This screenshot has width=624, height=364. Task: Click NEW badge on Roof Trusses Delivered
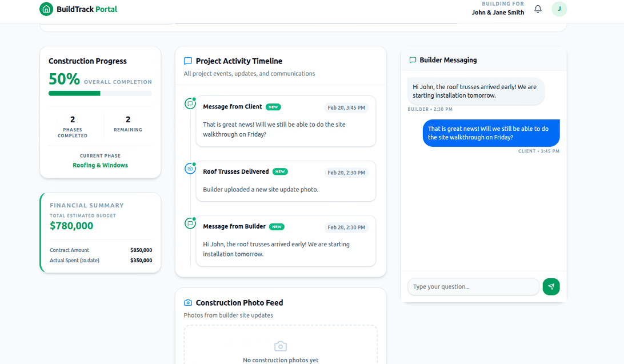(280, 172)
